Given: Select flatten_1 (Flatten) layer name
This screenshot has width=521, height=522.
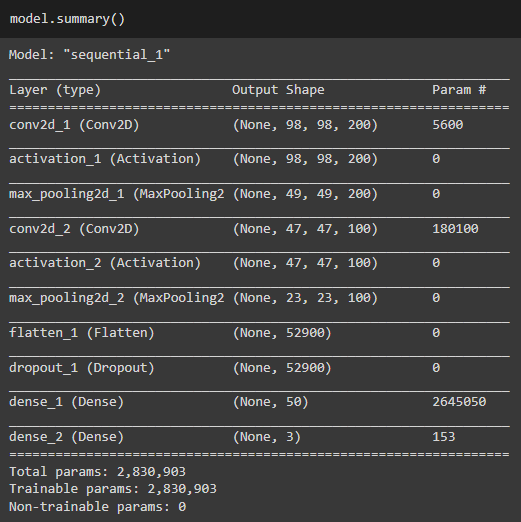Looking at the screenshot, I should pyautogui.click(x=82, y=333).
